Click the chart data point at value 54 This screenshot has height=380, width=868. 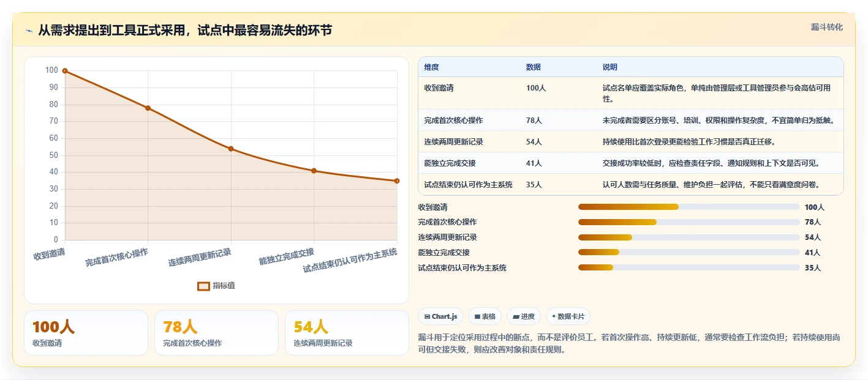(231, 149)
